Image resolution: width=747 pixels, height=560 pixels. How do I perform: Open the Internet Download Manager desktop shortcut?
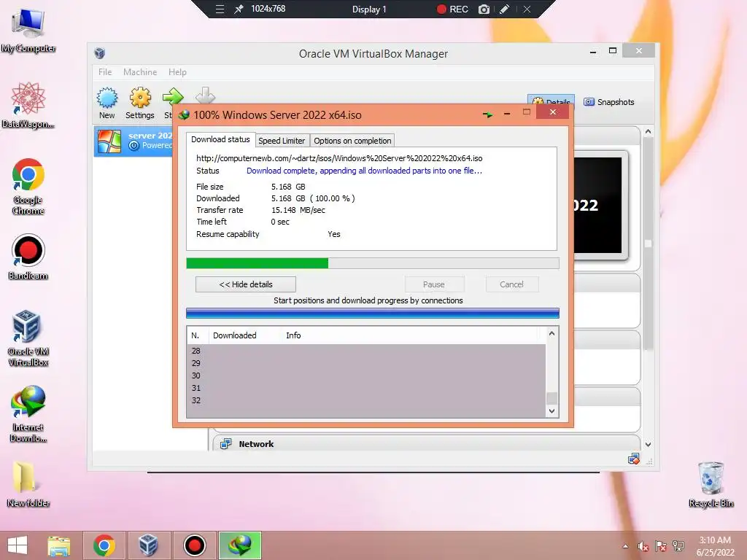click(x=28, y=414)
